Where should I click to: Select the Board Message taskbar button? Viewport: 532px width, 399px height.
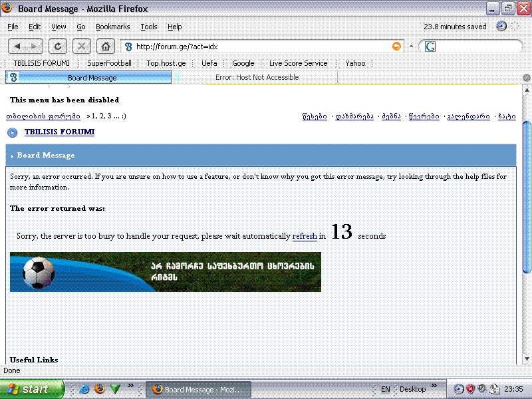click(198, 390)
